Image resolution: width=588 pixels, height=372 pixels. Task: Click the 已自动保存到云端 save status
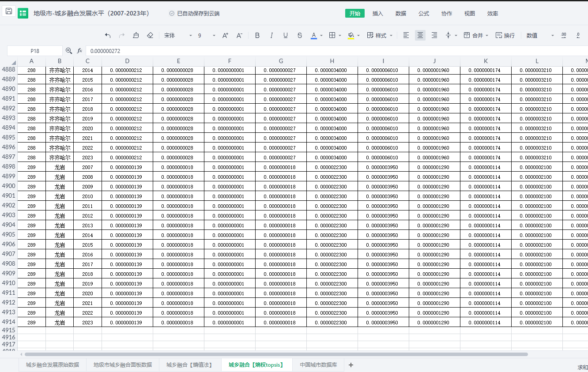coord(194,14)
